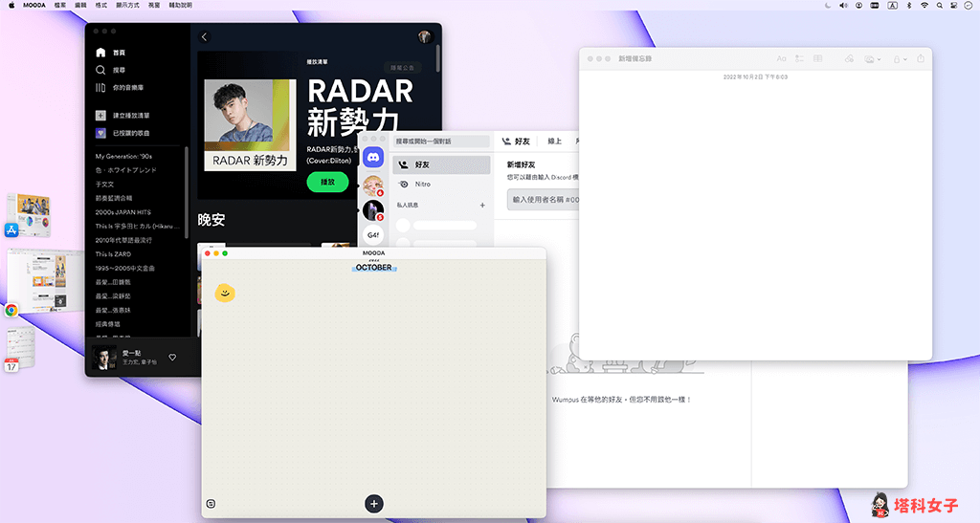Open My Generation: '90s playlist

point(123,157)
